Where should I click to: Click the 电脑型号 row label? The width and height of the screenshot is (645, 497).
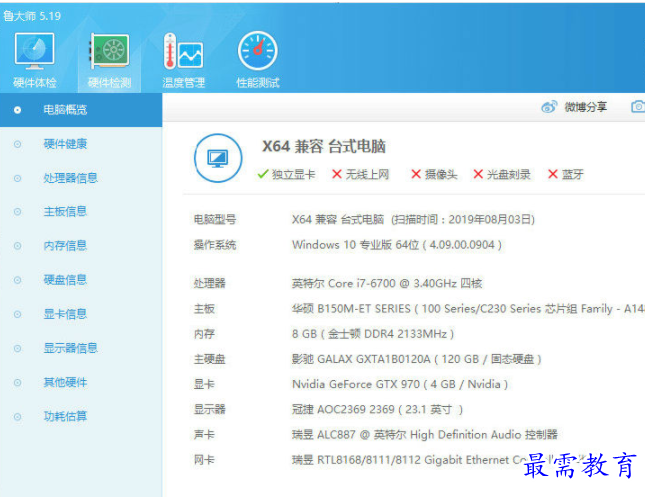tap(215, 219)
